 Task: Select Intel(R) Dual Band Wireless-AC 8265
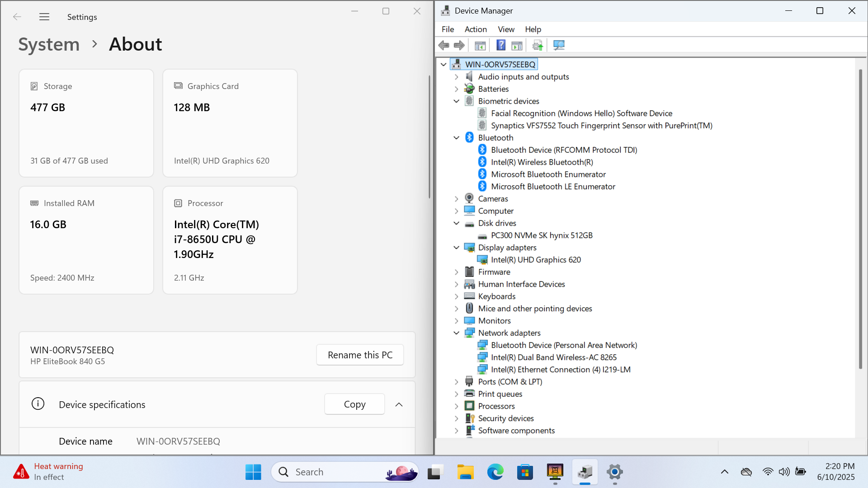pyautogui.click(x=554, y=357)
